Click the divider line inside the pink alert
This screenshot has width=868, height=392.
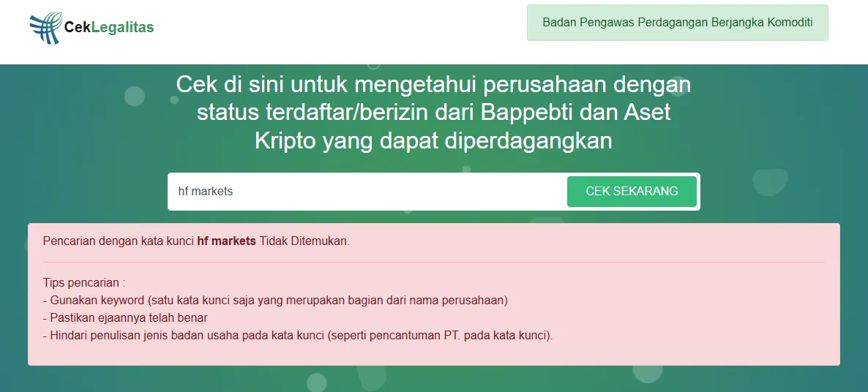coord(433,262)
